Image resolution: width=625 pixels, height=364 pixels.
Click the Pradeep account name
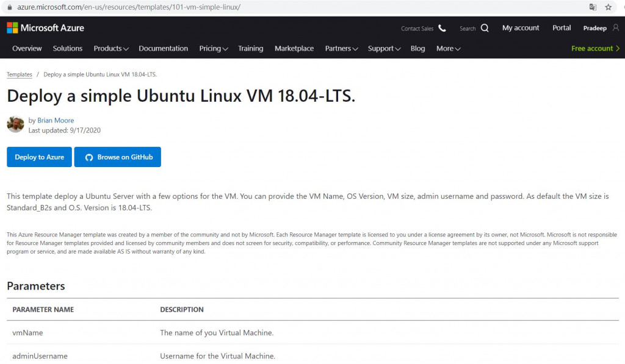[x=594, y=28]
